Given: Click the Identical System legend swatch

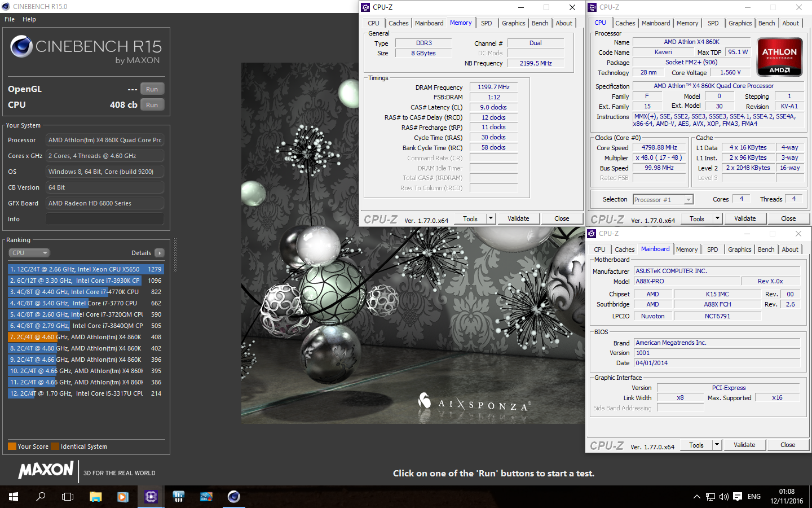Looking at the screenshot, I should click(x=55, y=446).
